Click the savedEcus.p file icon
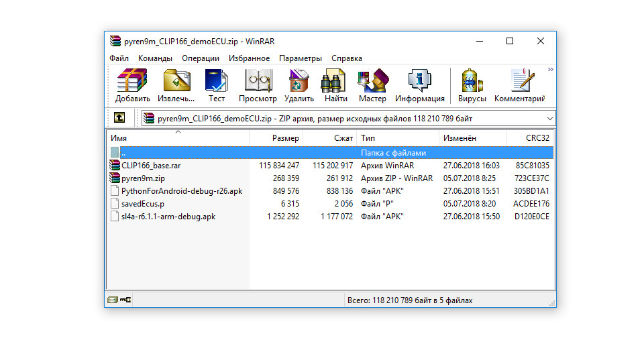Screen dimensions: 644x342 click(x=115, y=204)
